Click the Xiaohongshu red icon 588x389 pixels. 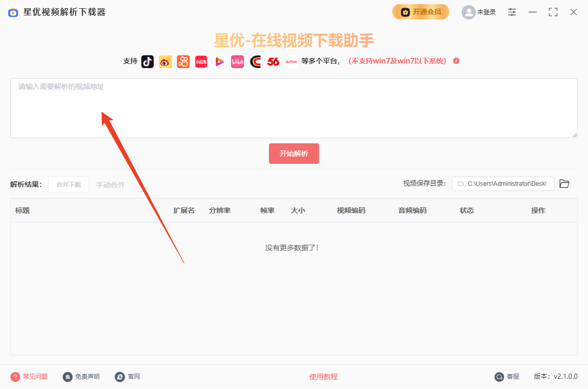[201, 61]
